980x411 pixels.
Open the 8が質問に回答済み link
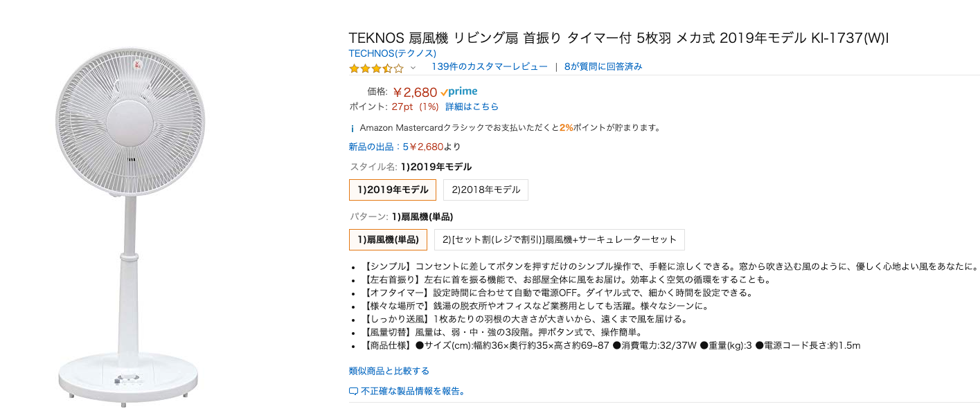coord(603,67)
